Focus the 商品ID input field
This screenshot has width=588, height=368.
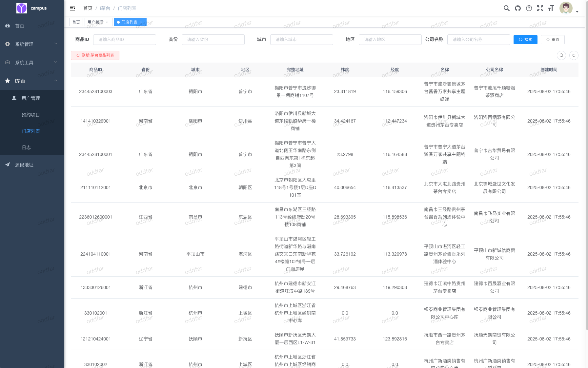[125, 40]
